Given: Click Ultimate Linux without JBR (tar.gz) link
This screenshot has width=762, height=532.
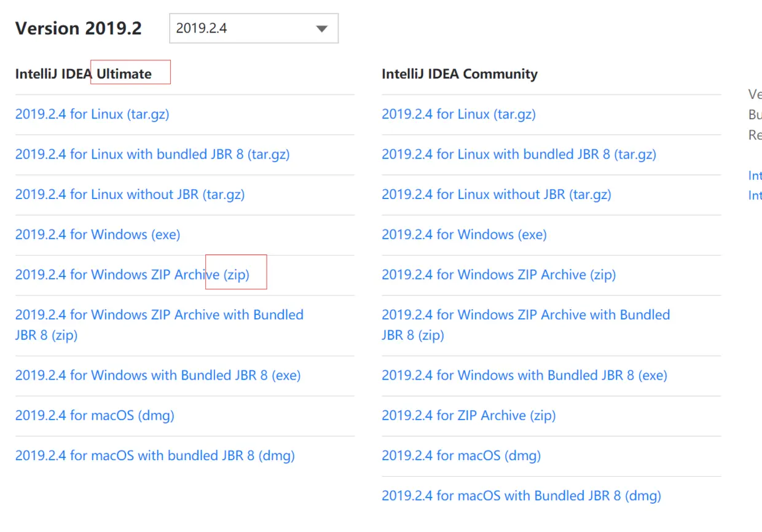Looking at the screenshot, I should pyautogui.click(x=130, y=195).
